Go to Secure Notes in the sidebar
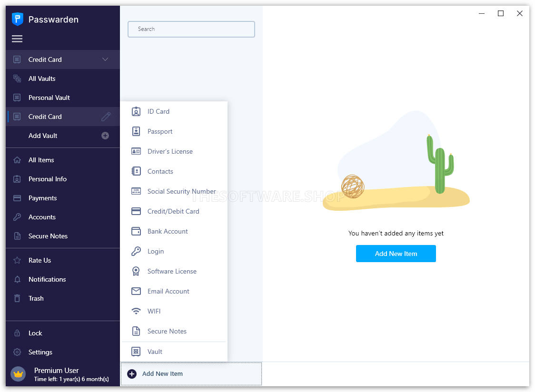Viewport: 535px width, 392px height. click(x=48, y=236)
